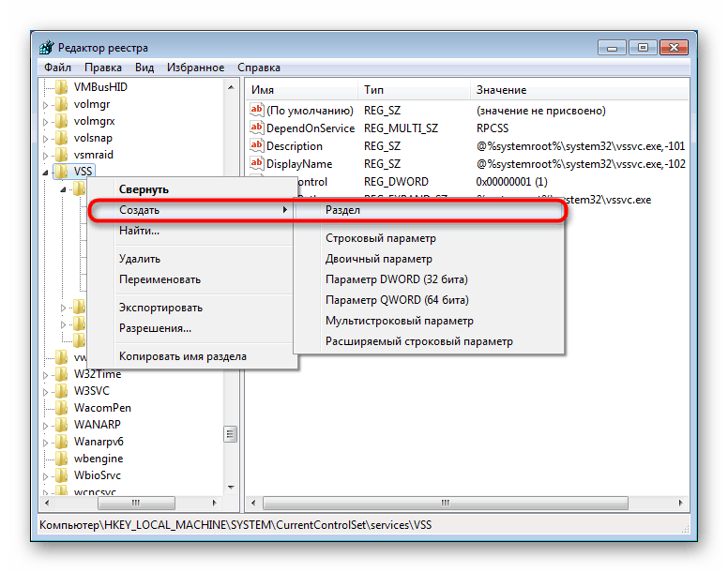Choose Переименовать in the context menu
Screen dimensions: 728x572
[x=191, y=279]
